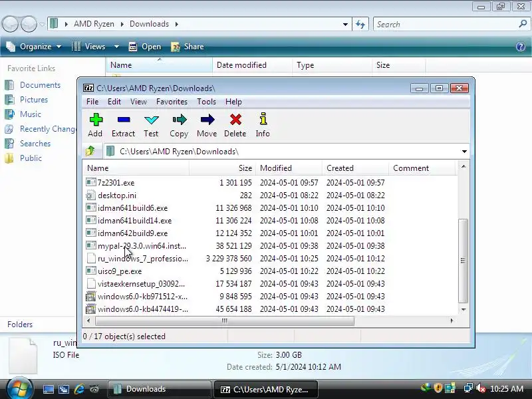This screenshot has height=399, width=532.
Task: Click the 7-Zip horizontal scrollbar thumb
Action: pyautogui.click(x=225, y=321)
